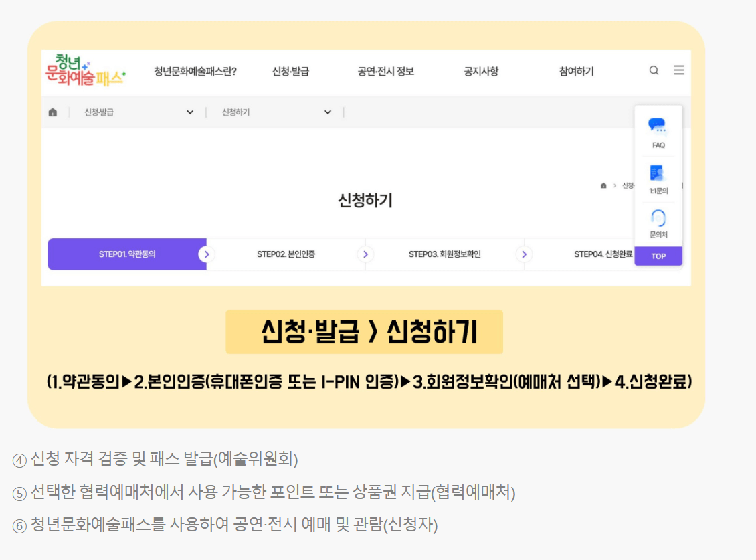Open the hamburger menu icon
The width and height of the screenshot is (756, 560).
[679, 70]
